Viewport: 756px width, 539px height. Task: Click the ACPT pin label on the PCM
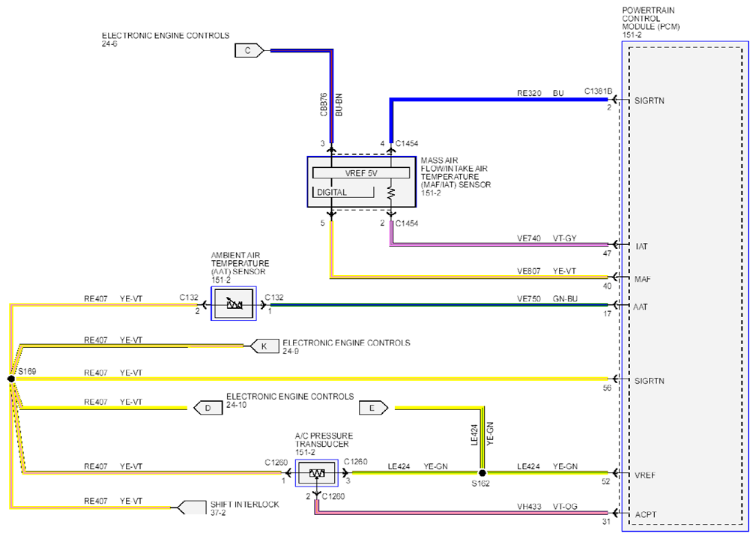click(x=645, y=514)
